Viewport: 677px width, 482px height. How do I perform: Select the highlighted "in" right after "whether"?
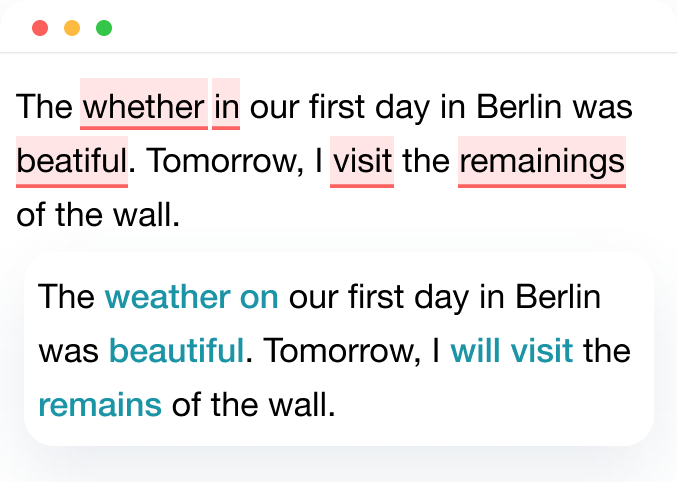pyautogui.click(x=226, y=107)
